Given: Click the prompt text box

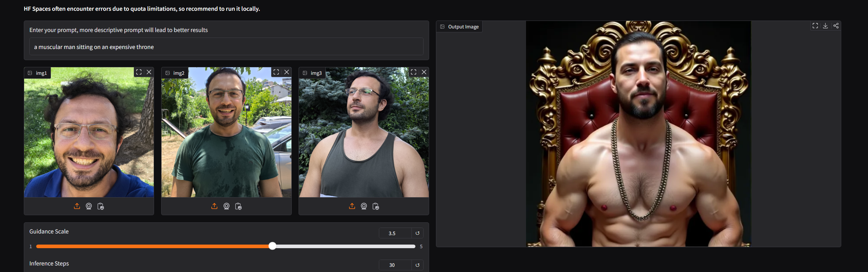Looking at the screenshot, I should 226,47.
